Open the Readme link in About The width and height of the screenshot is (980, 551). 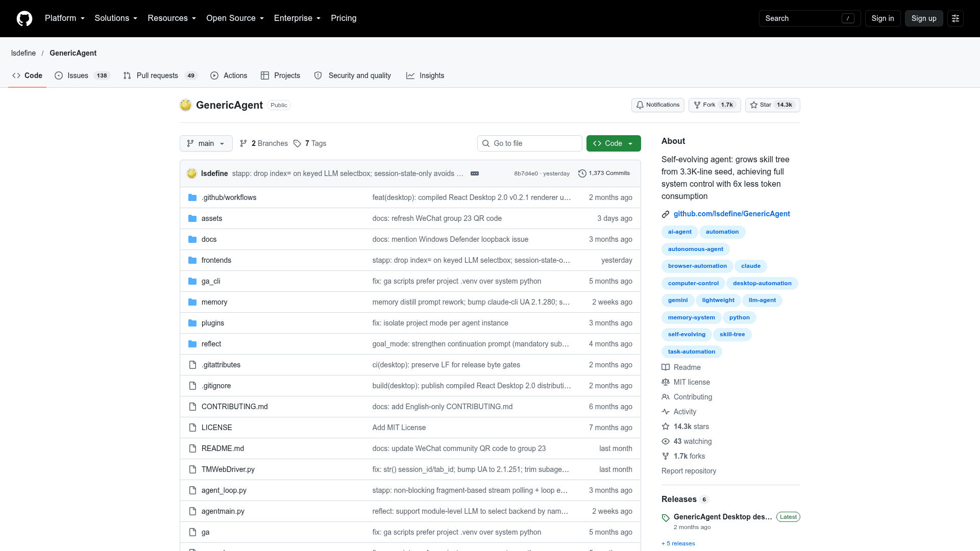(x=681, y=367)
